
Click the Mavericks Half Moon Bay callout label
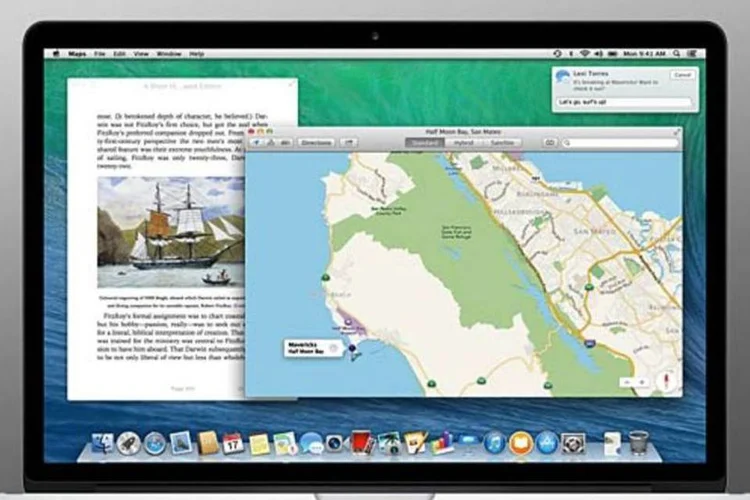click(313, 348)
